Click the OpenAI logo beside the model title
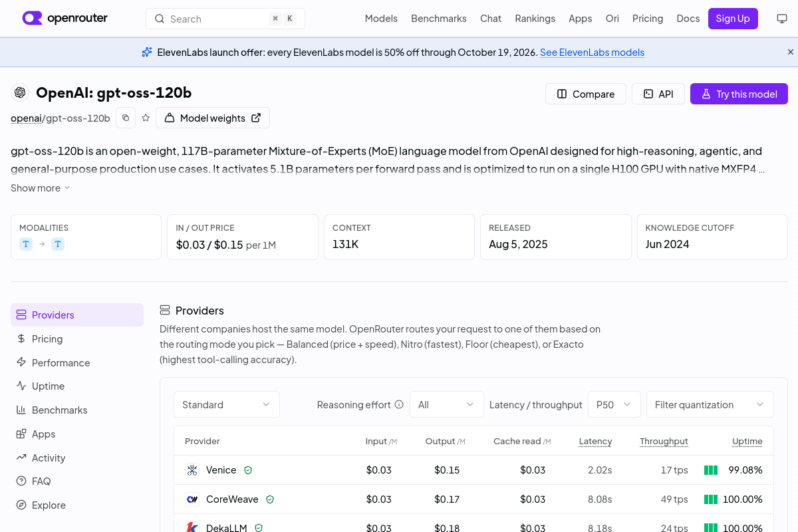This screenshot has width=798, height=532. click(20, 92)
